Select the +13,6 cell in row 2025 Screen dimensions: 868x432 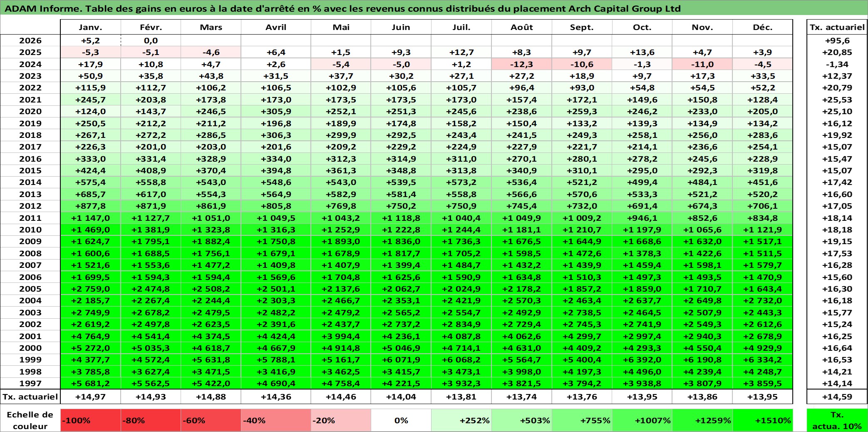point(642,52)
